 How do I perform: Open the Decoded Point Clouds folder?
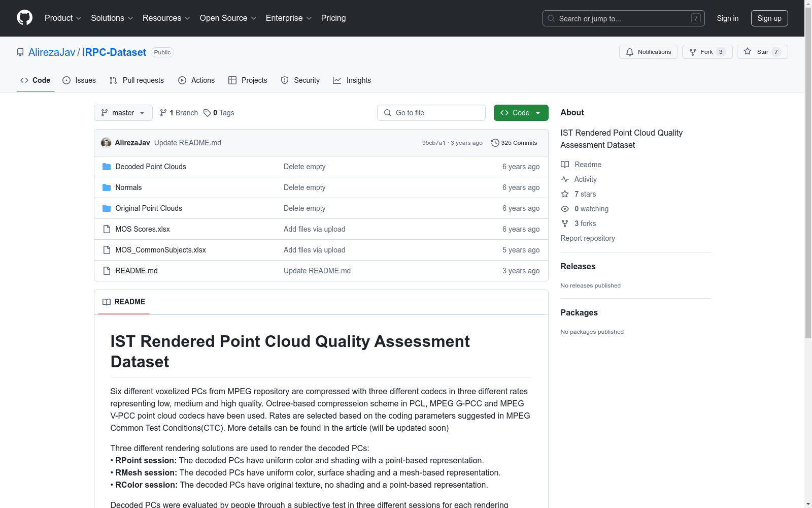[151, 167]
